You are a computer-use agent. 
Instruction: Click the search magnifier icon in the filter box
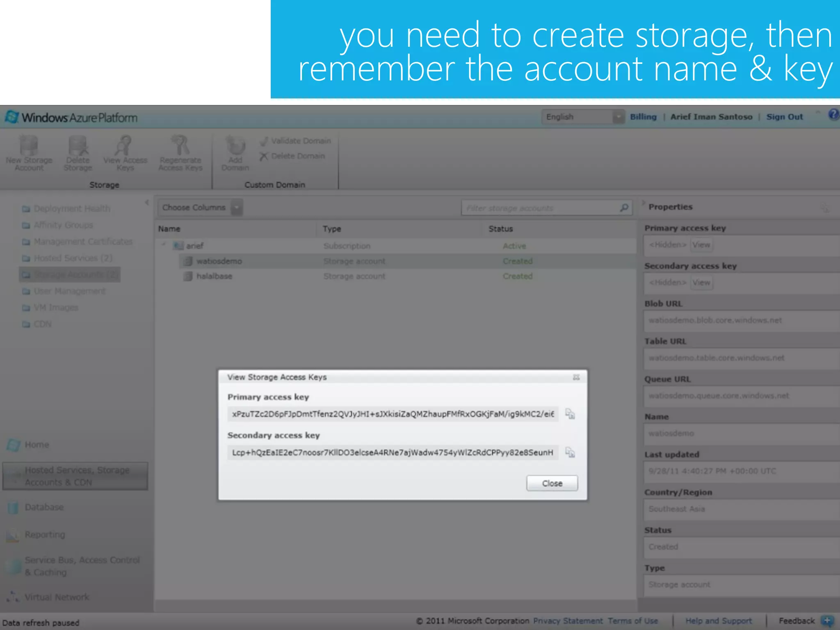[624, 208]
